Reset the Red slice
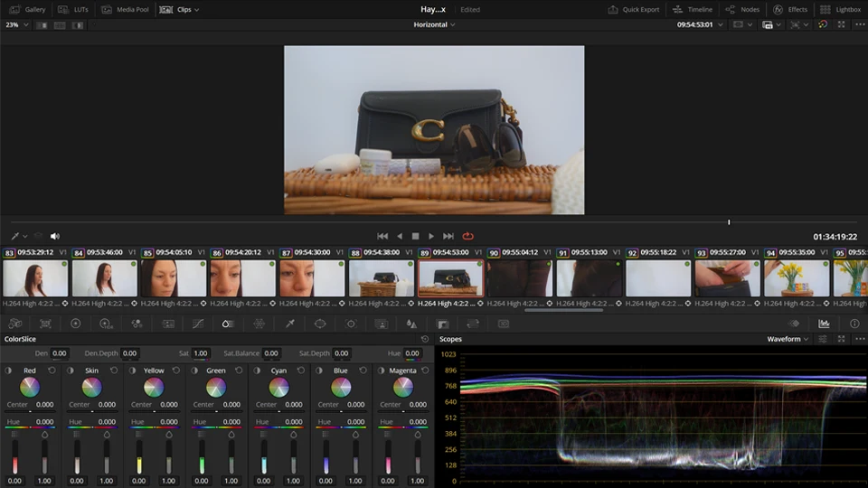 click(x=52, y=371)
